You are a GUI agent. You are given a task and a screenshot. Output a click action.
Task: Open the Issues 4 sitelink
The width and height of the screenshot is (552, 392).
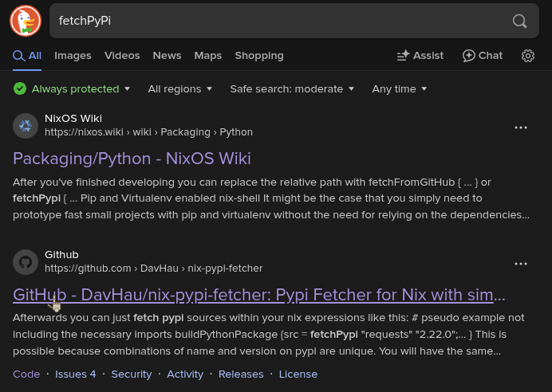pyautogui.click(x=75, y=374)
